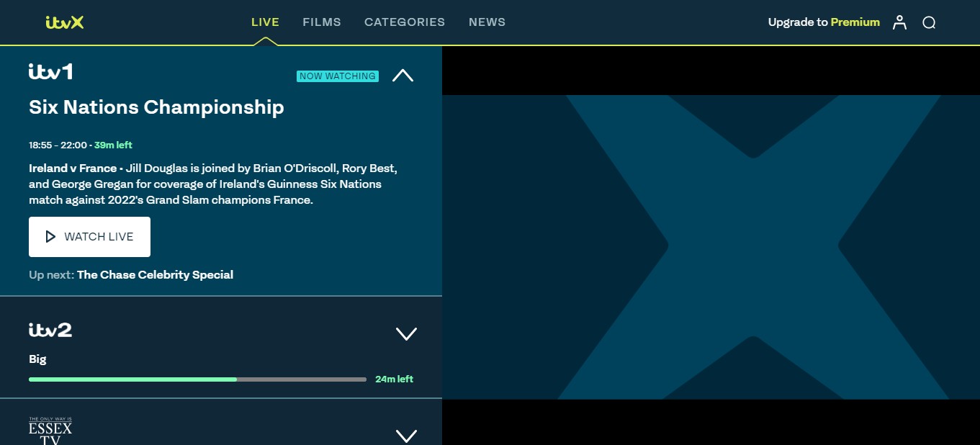
Task: Click the ITVX logo
Action: [65, 22]
